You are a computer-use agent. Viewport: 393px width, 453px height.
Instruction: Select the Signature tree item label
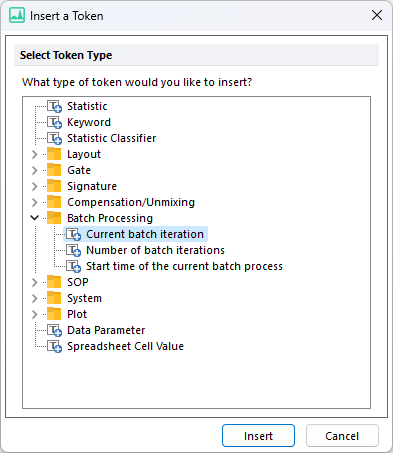92,186
